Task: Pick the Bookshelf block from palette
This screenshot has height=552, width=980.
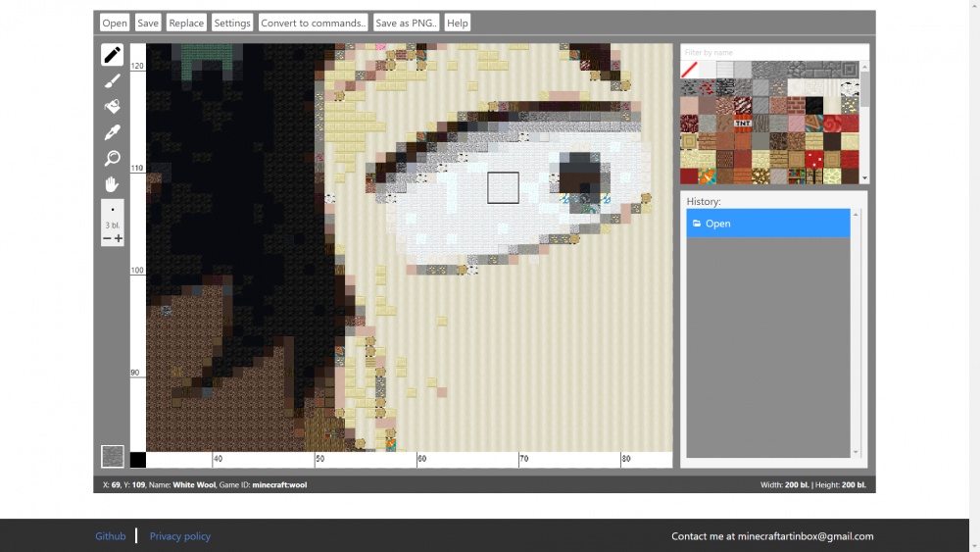Action: coord(796,176)
